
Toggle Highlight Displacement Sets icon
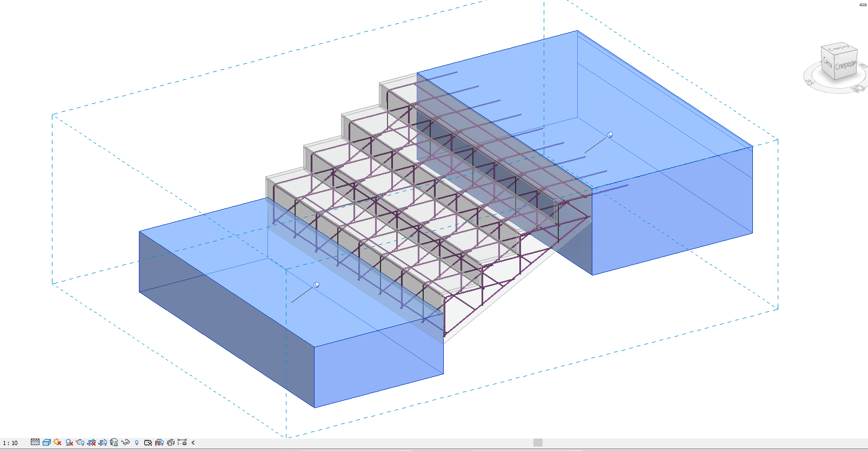point(171,442)
